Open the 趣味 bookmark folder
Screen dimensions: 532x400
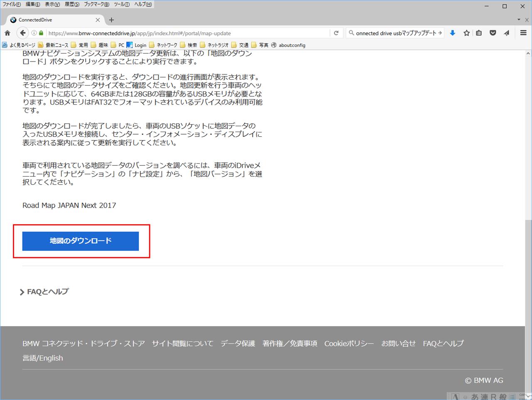tap(99, 45)
